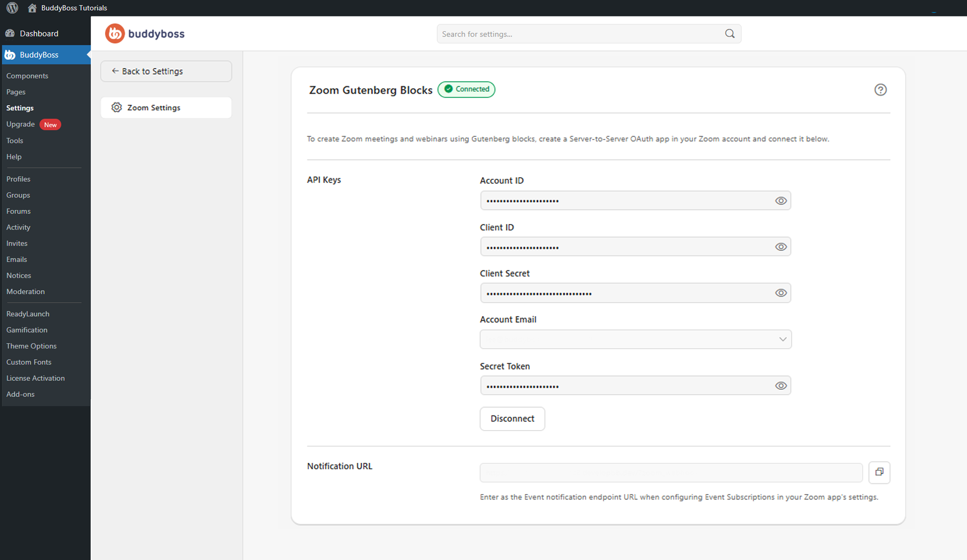Open the Moderation menu item

click(25, 292)
